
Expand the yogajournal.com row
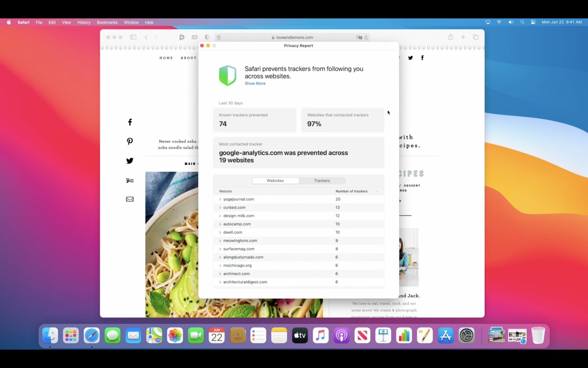click(x=298, y=199)
